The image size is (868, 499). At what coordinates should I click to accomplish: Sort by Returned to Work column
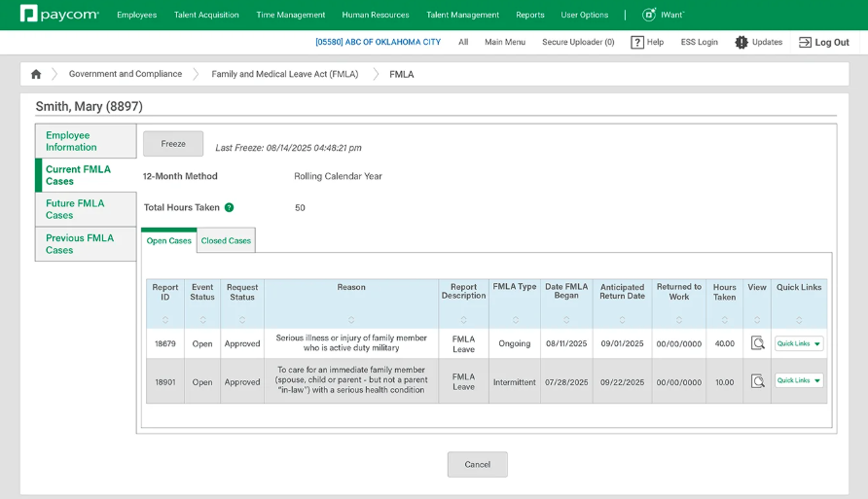[678, 320]
